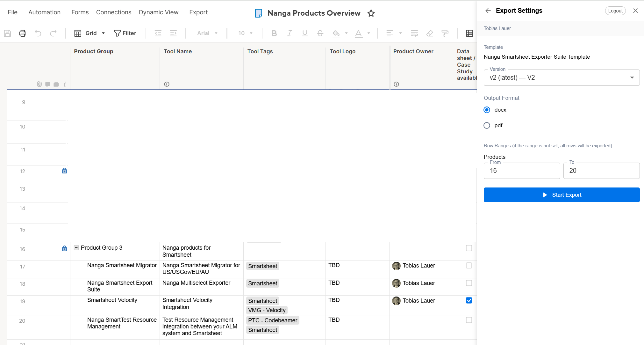The image size is (644, 345).
Task: Toggle Bold formatting
Action: click(x=274, y=33)
